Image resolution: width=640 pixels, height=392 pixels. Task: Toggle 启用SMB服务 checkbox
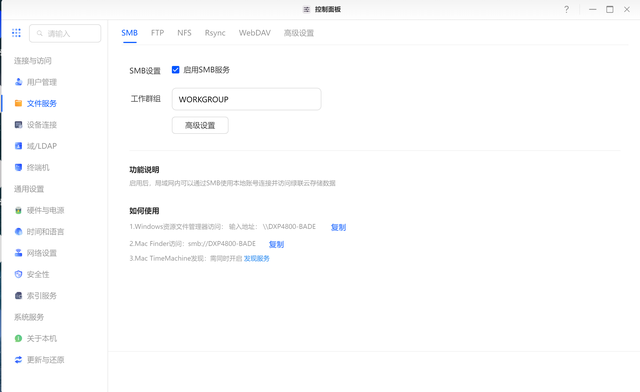point(176,70)
